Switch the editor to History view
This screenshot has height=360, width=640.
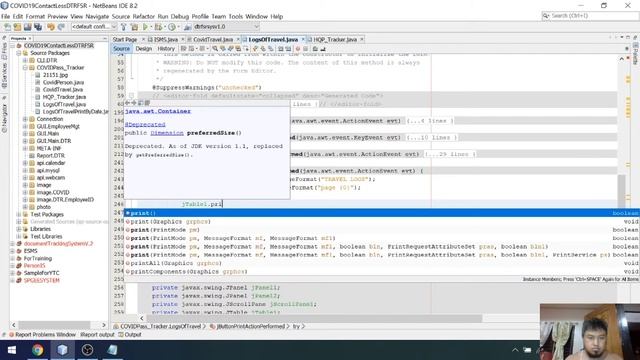coord(166,49)
